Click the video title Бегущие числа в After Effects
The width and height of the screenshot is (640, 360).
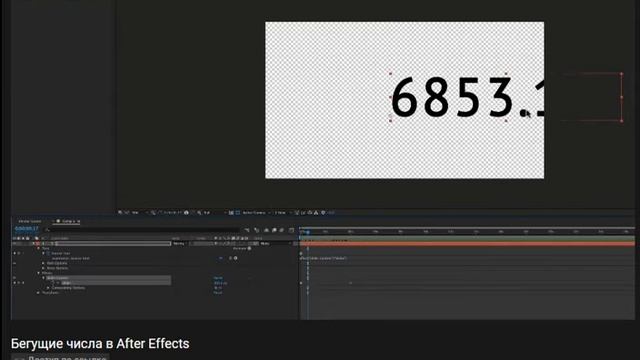pos(100,344)
